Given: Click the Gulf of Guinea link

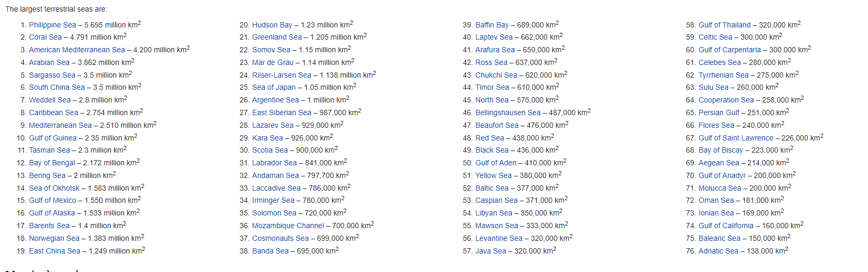Looking at the screenshot, I should [53, 138].
